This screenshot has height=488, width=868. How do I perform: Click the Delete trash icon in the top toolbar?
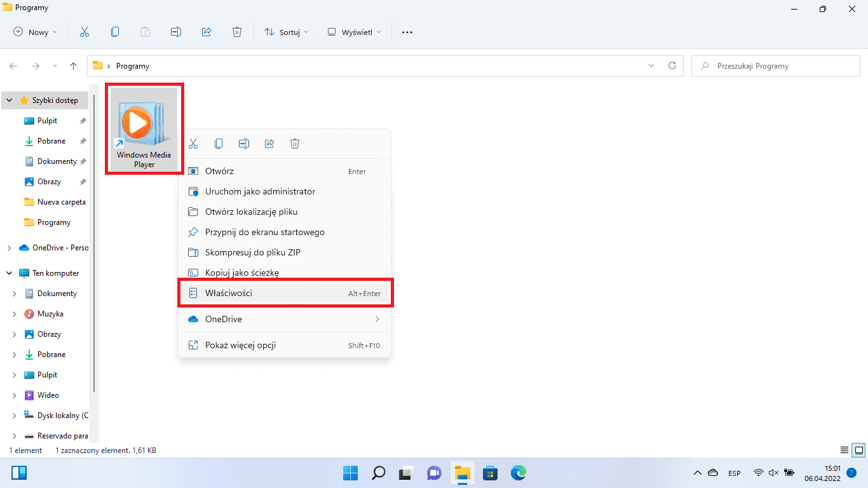[237, 32]
